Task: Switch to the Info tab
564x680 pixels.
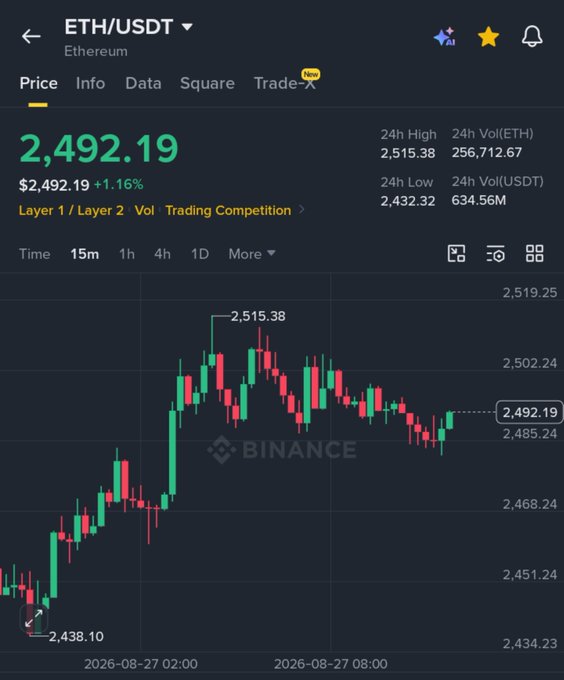Action: click(x=90, y=83)
